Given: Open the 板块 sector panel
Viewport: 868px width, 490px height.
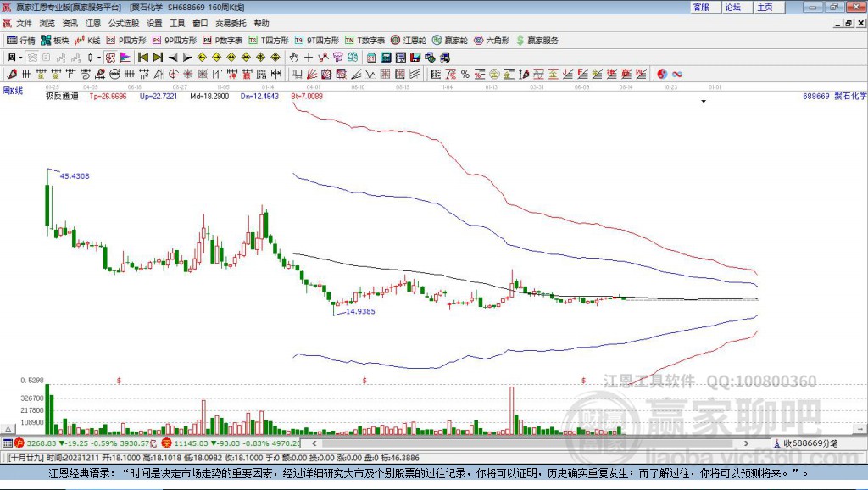Looking at the screenshot, I should pyautogui.click(x=55, y=41).
